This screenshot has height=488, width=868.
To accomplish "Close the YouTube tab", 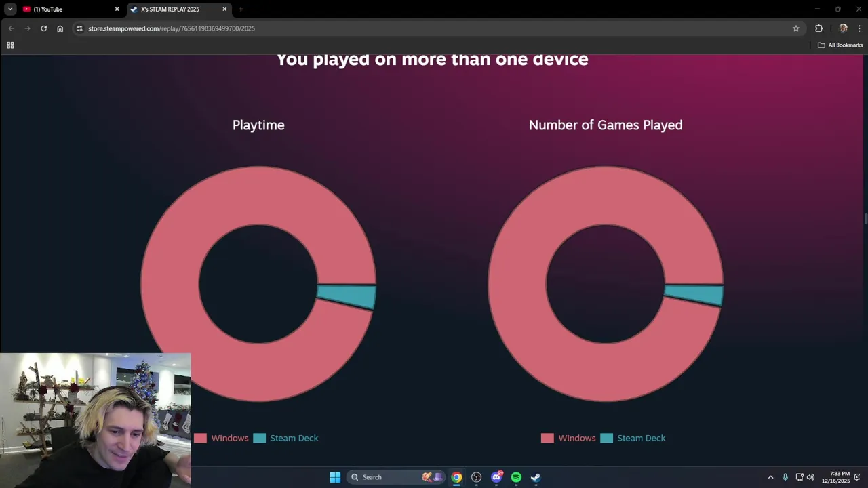I will (117, 9).
